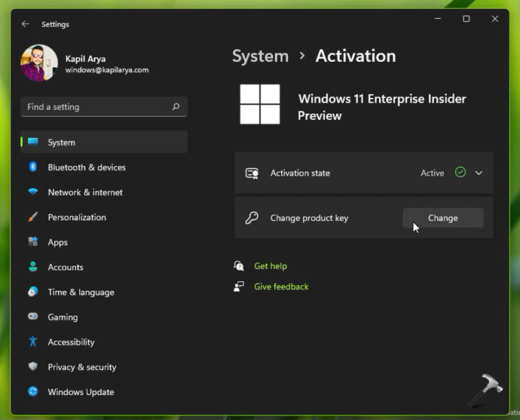Click the back arrow in Settings header
Screen dimensions: 520x420
pyautogui.click(x=26, y=24)
